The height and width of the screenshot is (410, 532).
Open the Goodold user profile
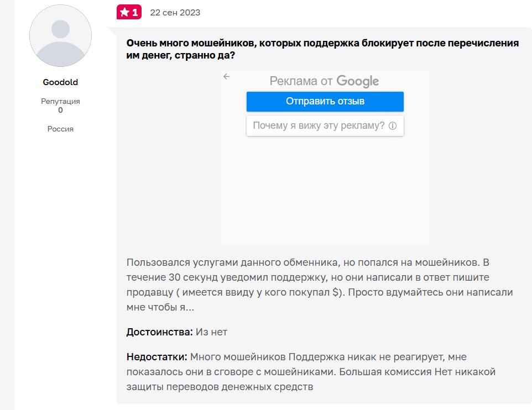(60, 82)
